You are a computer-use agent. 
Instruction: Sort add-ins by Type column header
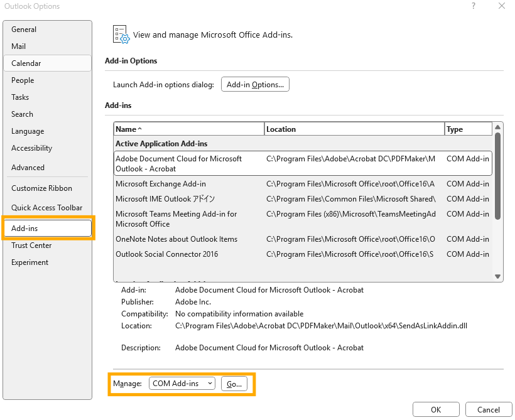(469, 129)
